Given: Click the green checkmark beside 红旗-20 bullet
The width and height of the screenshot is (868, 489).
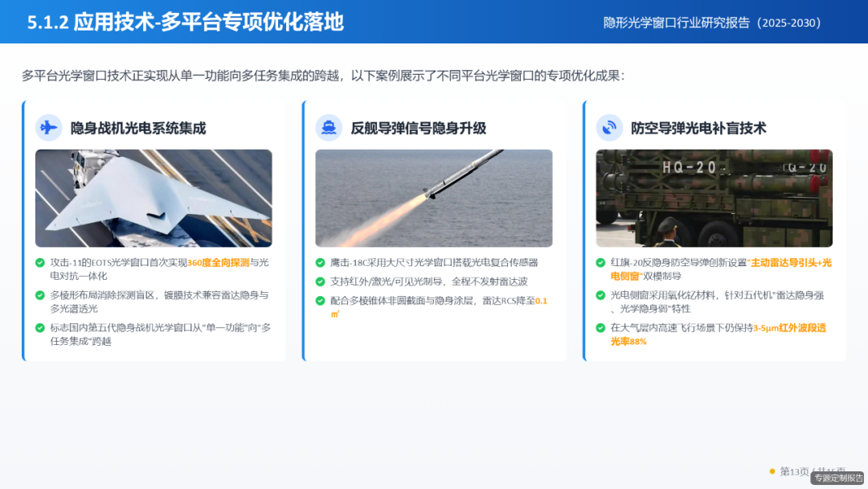Looking at the screenshot, I should tap(600, 263).
